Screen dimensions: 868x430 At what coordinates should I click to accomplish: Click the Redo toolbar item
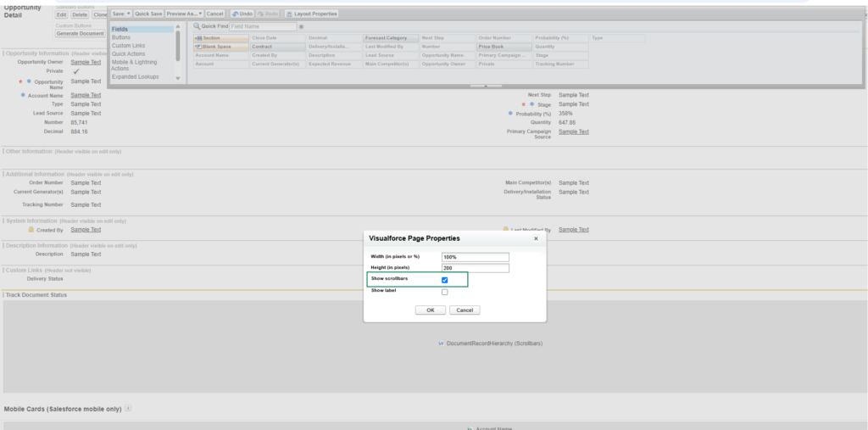pos(268,14)
